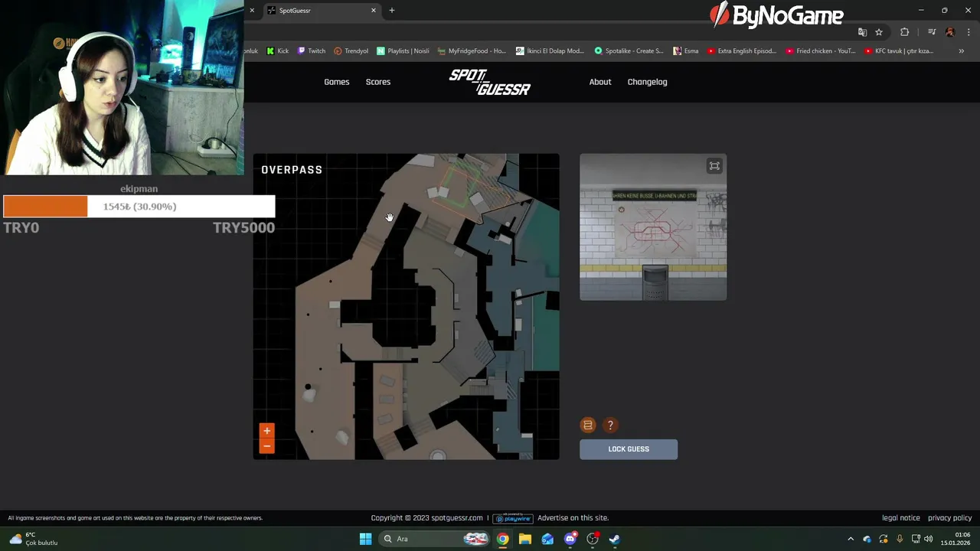This screenshot has height=551, width=980.
Task: Open Chrome profile avatar
Action: (x=950, y=32)
